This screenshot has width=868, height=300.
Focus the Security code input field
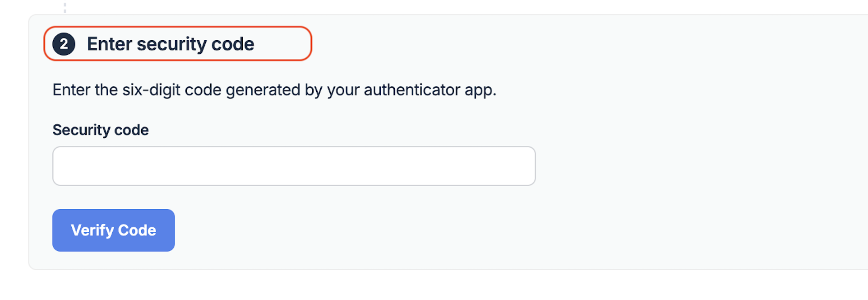[294, 166]
